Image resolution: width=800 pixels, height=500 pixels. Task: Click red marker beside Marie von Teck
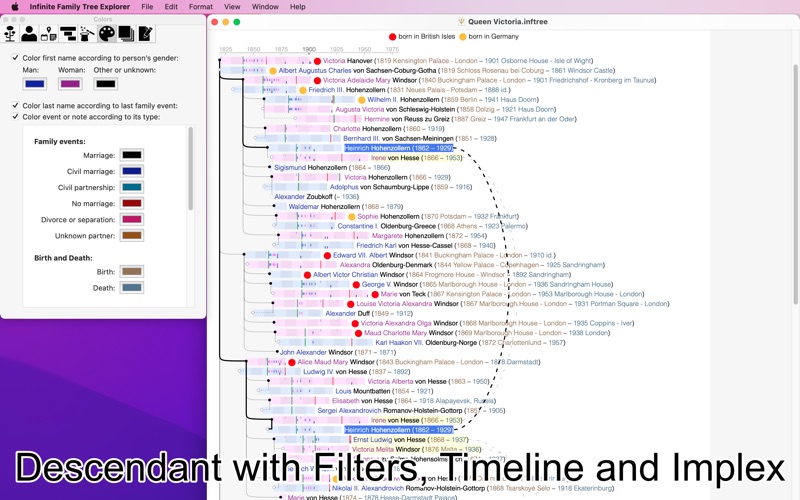tap(375, 294)
